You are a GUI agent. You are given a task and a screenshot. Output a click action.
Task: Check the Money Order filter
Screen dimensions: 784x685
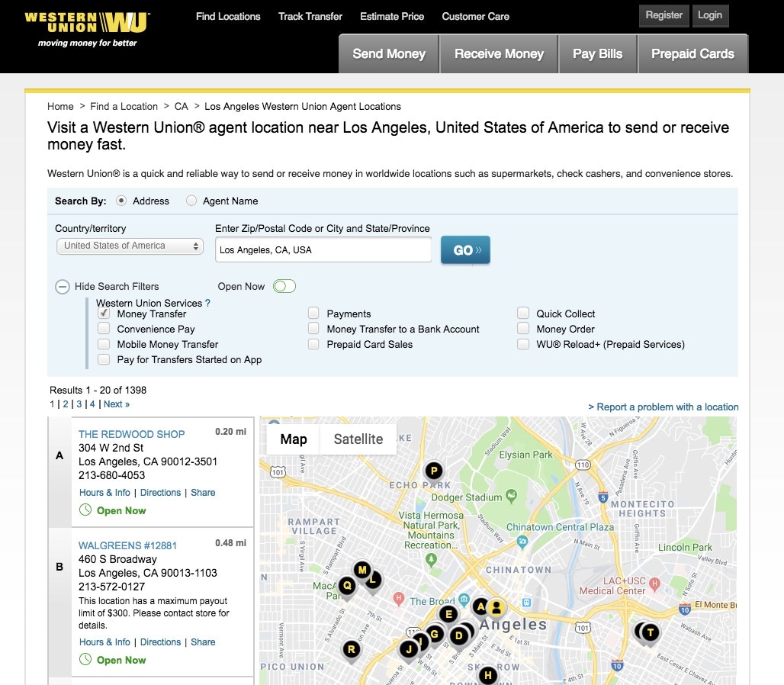[x=523, y=329]
